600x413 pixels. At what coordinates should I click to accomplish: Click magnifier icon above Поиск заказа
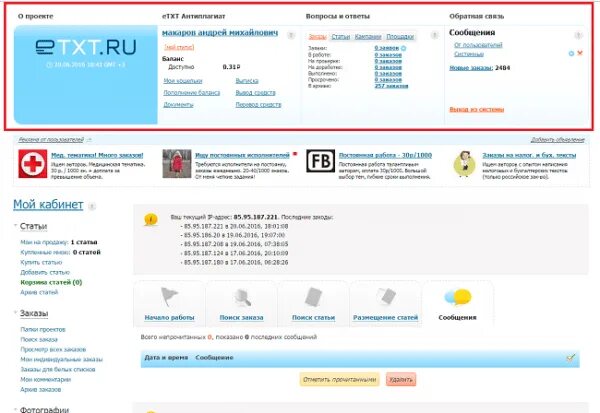(242, 297)
